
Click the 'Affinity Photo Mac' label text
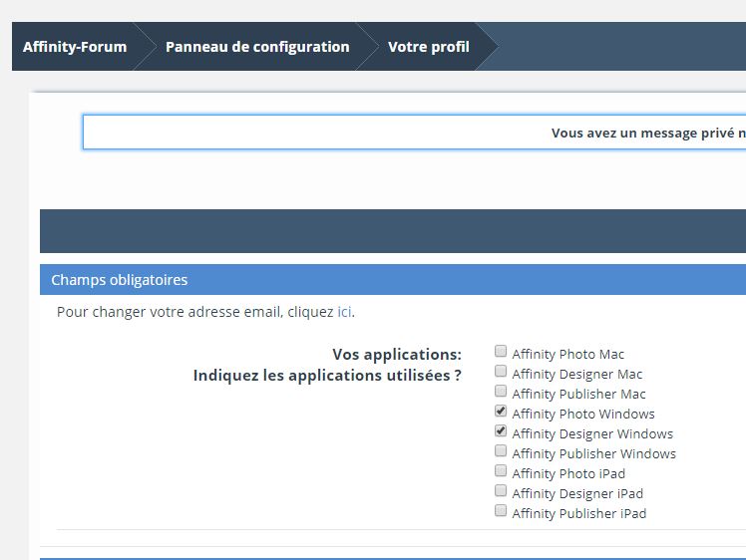point(568,354)
